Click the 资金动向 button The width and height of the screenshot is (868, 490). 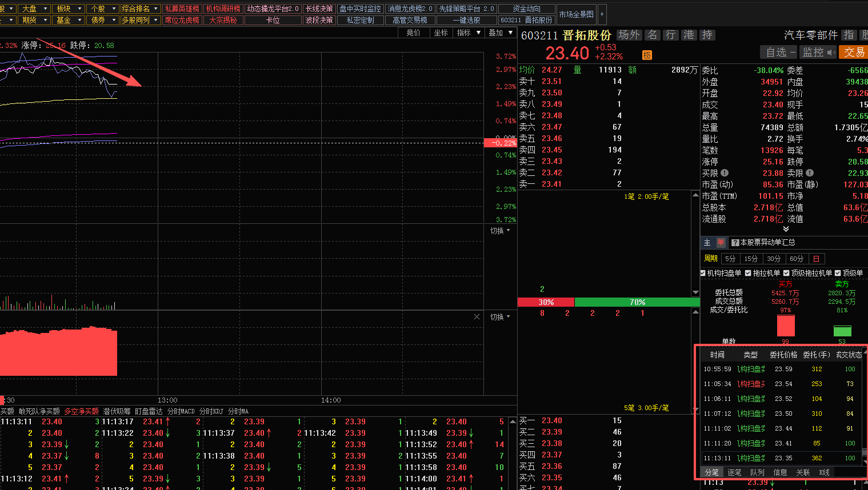527,9
